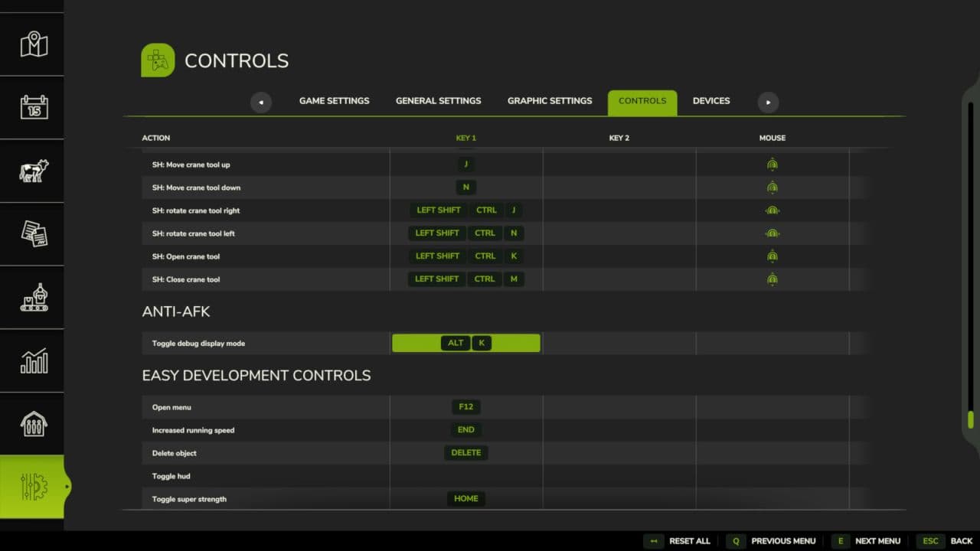The width and height of the screenshot is (980, 551).
Task: Open the production chains screen
Action: 32,297
